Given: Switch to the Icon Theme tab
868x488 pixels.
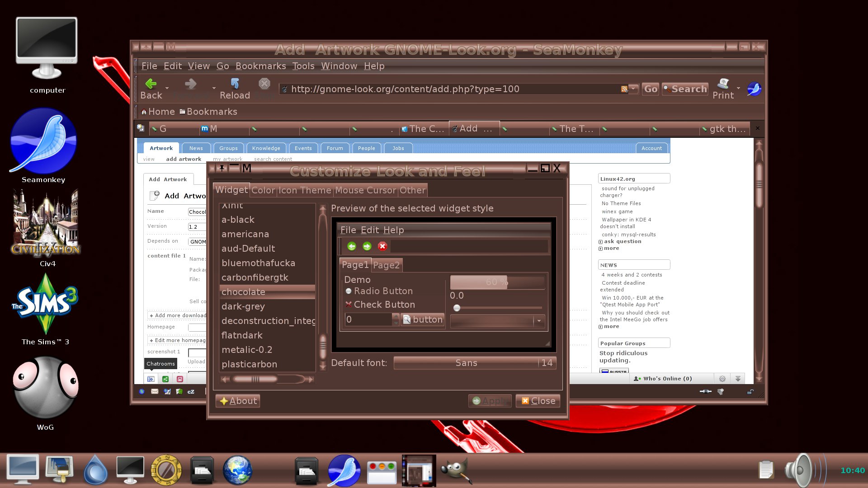Looking at the screenshot, I should click(x=305, y=190).
